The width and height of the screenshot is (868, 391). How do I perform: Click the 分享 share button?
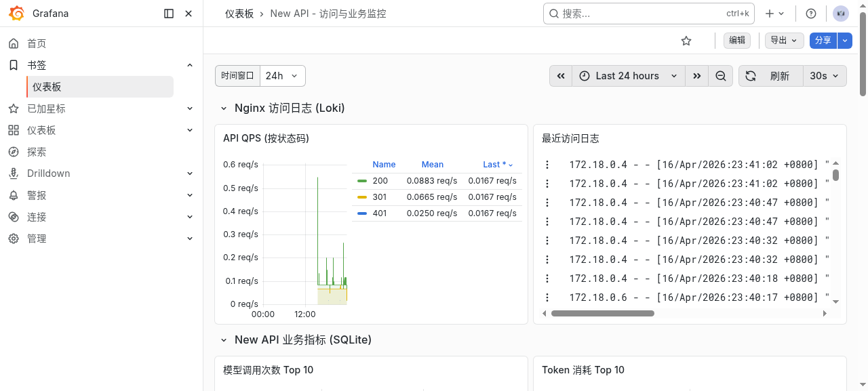click(822, 41)
